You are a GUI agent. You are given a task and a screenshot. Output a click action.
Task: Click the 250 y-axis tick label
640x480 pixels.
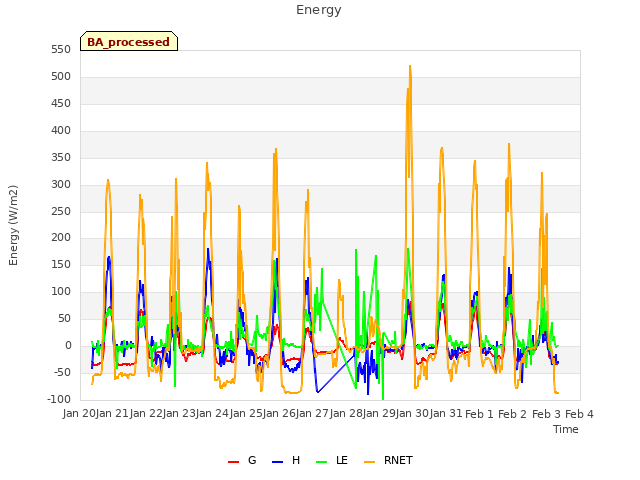(x=61, y=211)
